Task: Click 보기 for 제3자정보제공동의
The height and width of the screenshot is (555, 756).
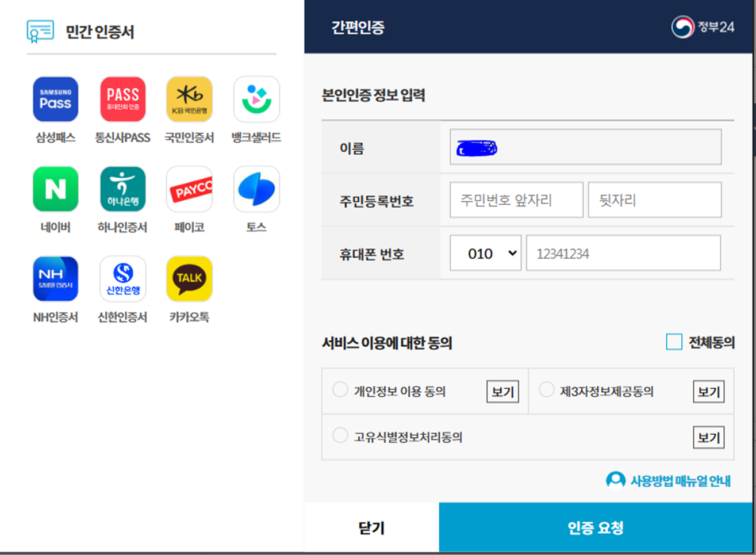Action: point(708,392)
